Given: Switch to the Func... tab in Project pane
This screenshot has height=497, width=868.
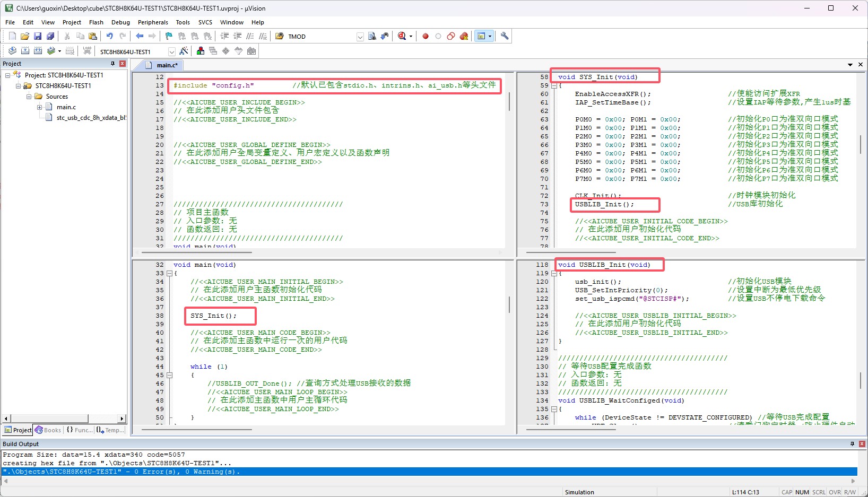Looking at the screenshot, I should (x=79, y=430).
